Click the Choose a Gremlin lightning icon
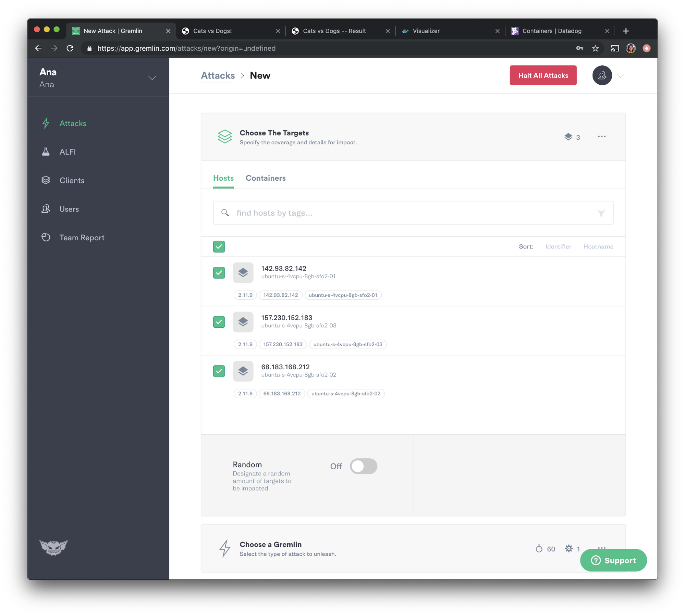Viewport: 685px width, 616px height. click(x=225, y=548)
